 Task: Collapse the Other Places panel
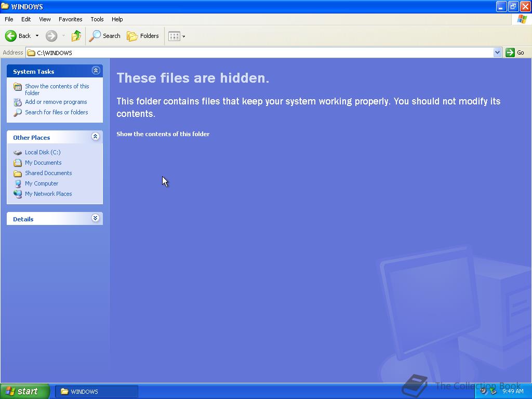click(x=96, y=137)
